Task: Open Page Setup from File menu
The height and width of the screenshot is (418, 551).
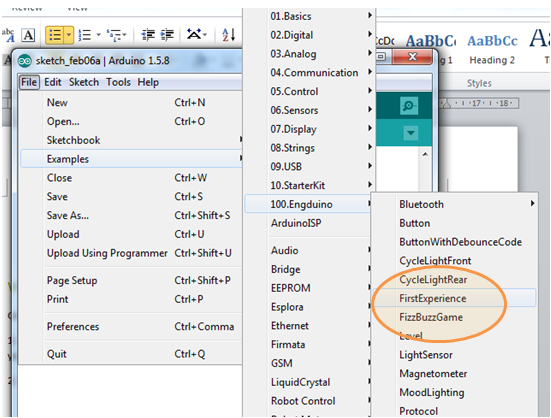Action: pos(131,280)
